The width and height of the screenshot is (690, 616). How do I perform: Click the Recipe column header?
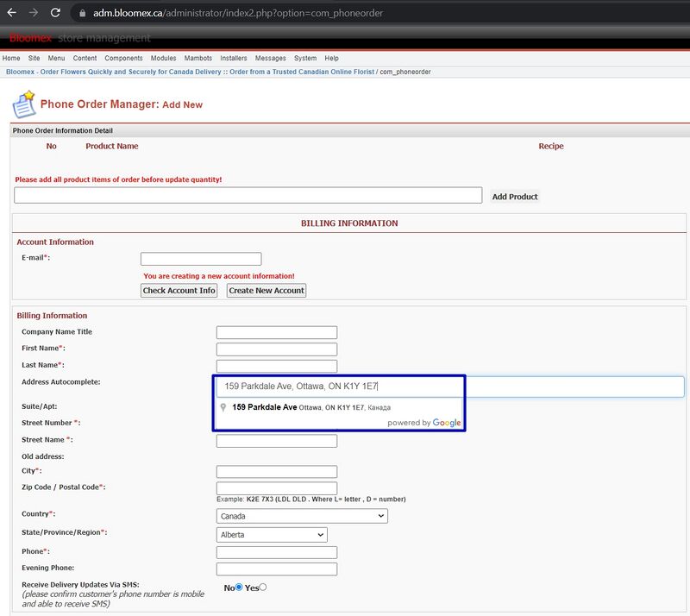pyautogui.click(x=551, y=146)
